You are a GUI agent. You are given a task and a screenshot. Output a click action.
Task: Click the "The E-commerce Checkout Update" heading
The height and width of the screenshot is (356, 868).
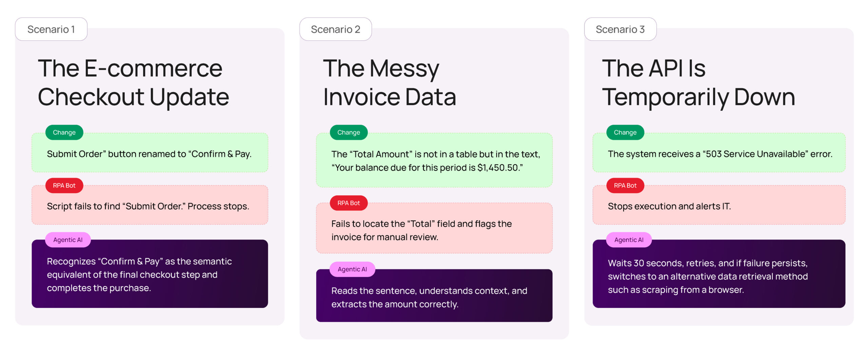pos(133,82)
